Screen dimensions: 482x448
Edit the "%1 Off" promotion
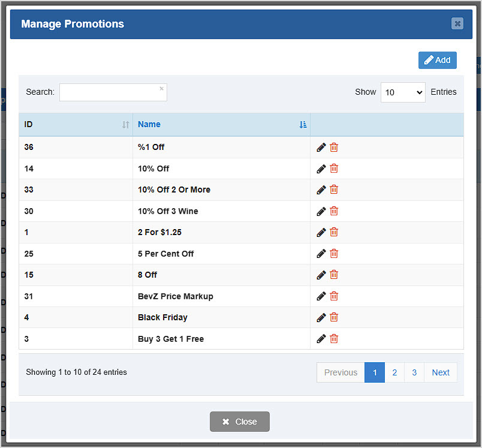click(321, 147)
